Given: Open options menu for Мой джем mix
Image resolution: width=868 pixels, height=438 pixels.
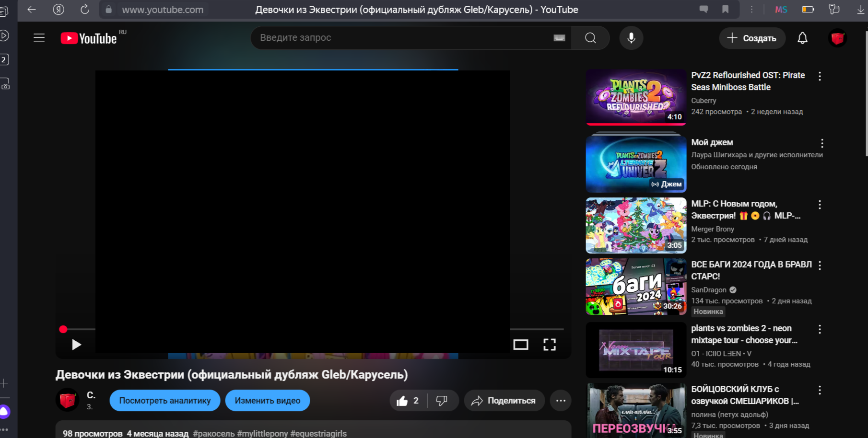Looking at the screenshot, I should tap(821, 143).
